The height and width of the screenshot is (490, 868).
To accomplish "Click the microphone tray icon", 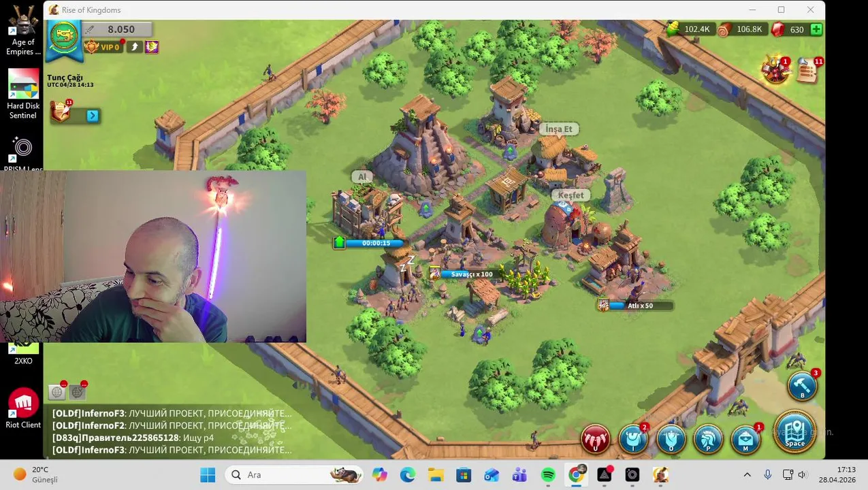I will (x=767, y=474).
